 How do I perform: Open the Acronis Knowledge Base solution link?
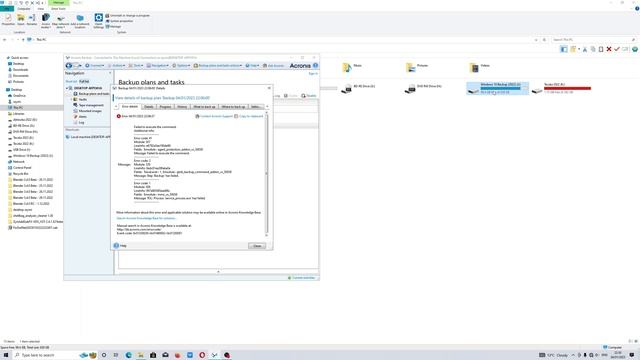click(x=146, y=218)
